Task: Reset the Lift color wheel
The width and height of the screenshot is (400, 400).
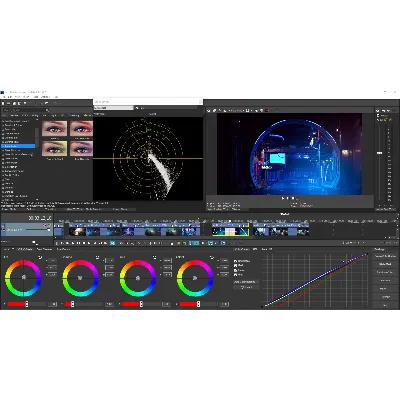Action: (x=40, y=257)
